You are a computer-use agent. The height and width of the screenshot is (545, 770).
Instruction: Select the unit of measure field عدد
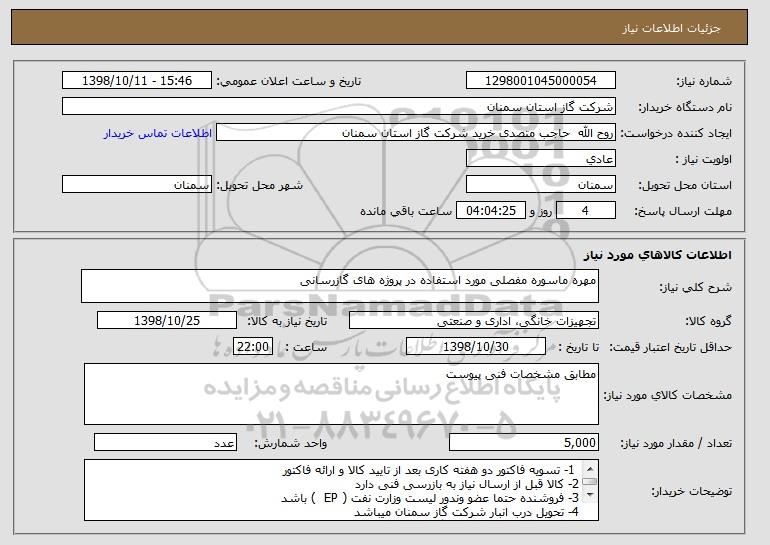(x=165, y=442)
